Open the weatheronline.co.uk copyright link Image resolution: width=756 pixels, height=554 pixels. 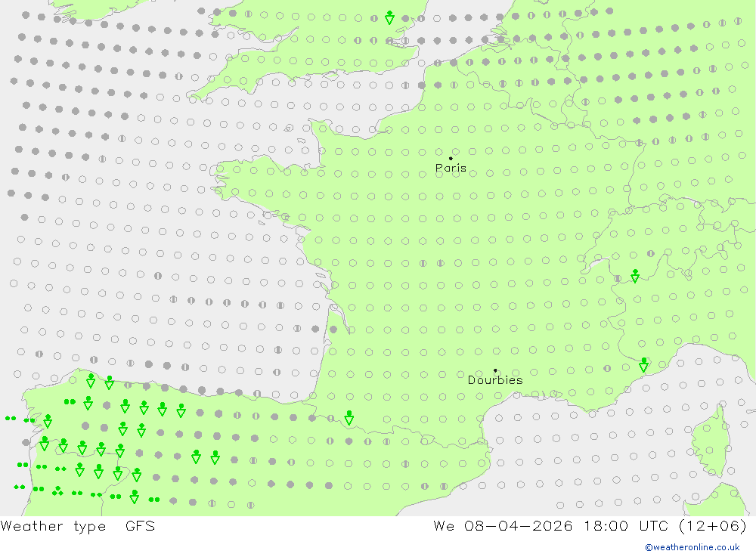click(x=692, y=547)
